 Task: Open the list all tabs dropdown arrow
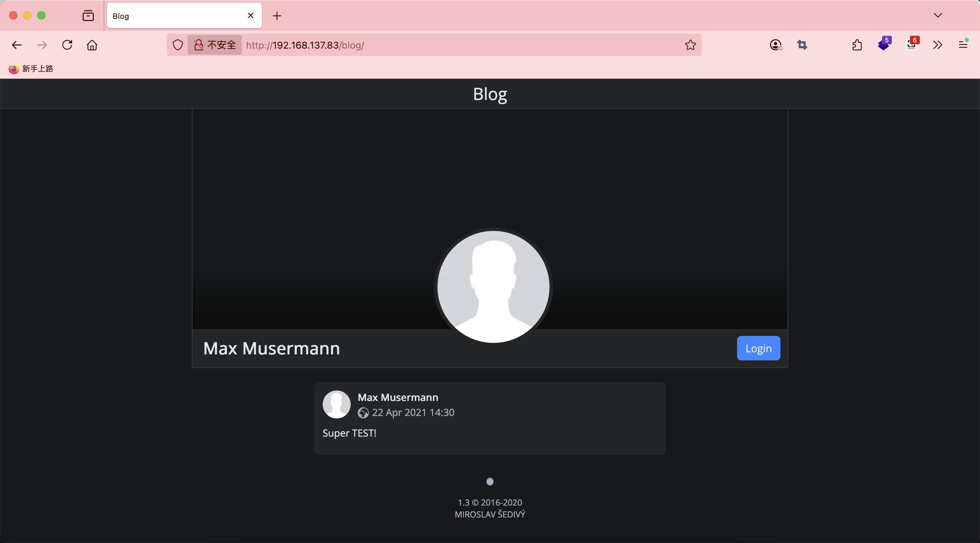[938, 15]
